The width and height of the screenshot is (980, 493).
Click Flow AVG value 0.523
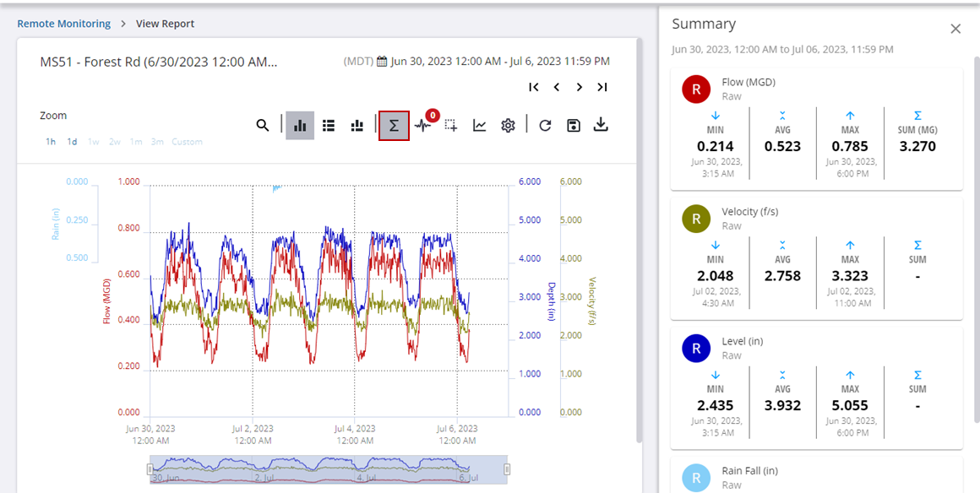(x=782, y=146)
